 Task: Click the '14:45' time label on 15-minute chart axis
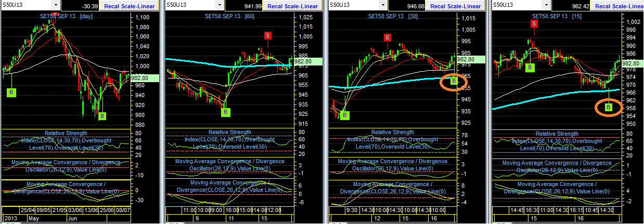tap(517, 210)
